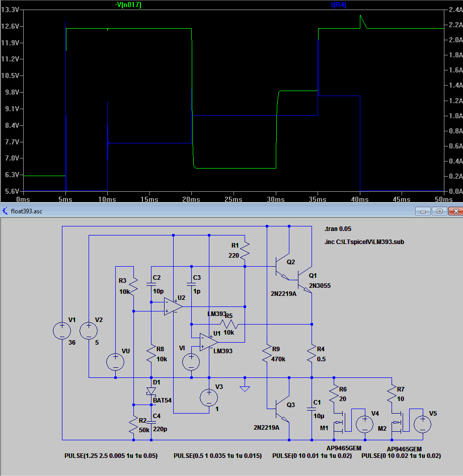This screenshot has height=476, width=463.
Task: Select capacitor C2 symbol
Action: pos(151,284)
